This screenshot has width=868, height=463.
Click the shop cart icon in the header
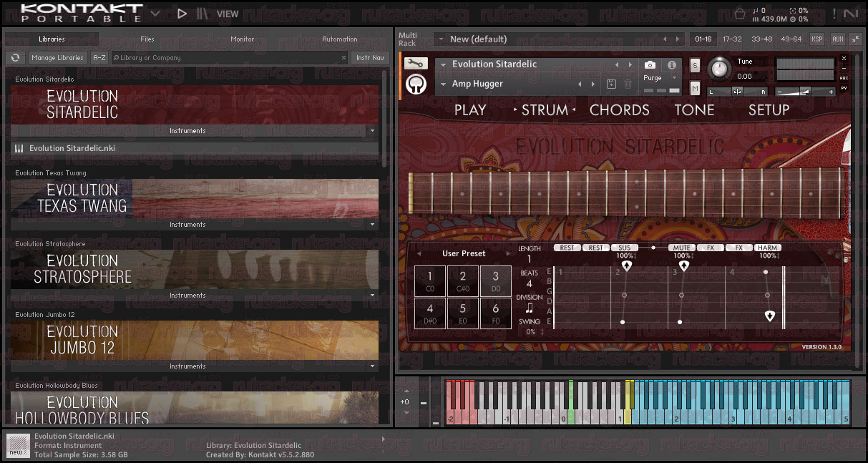[x=740, y=13]
